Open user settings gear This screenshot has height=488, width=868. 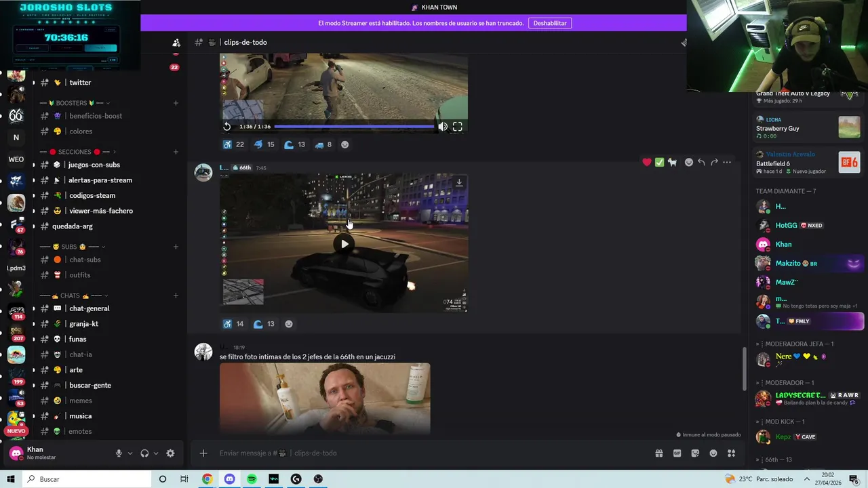170,453
